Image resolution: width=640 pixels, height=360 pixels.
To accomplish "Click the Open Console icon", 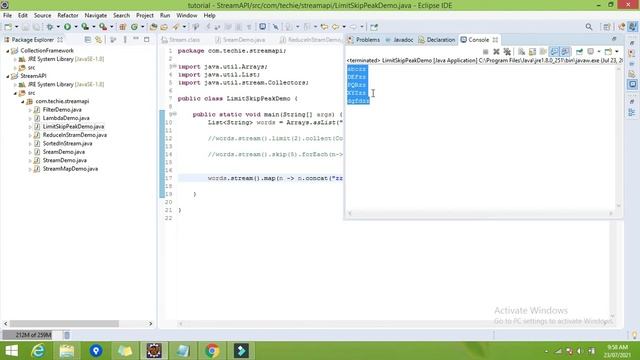I will [609, 52].
